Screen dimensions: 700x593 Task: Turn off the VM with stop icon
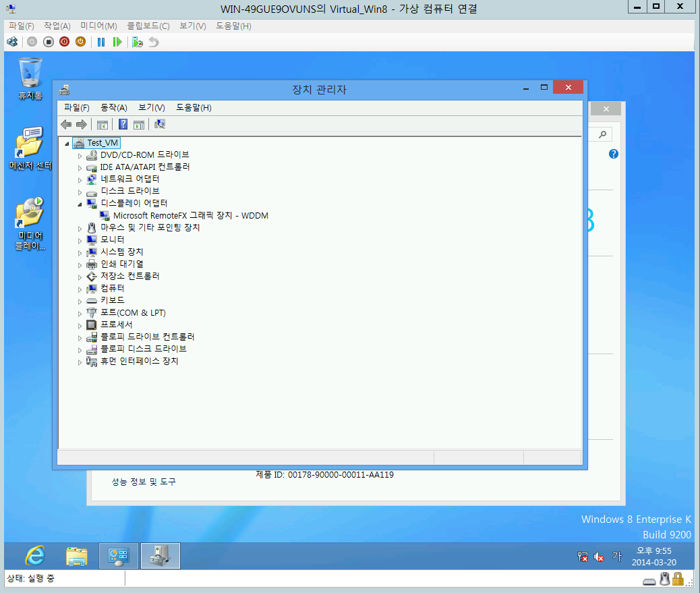point(48,42)
